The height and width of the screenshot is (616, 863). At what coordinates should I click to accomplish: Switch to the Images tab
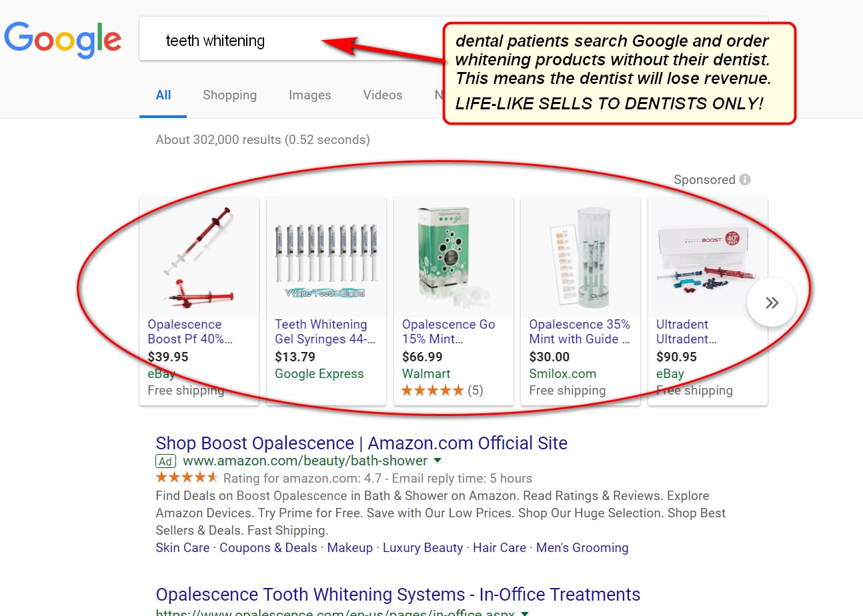[309, 95]
